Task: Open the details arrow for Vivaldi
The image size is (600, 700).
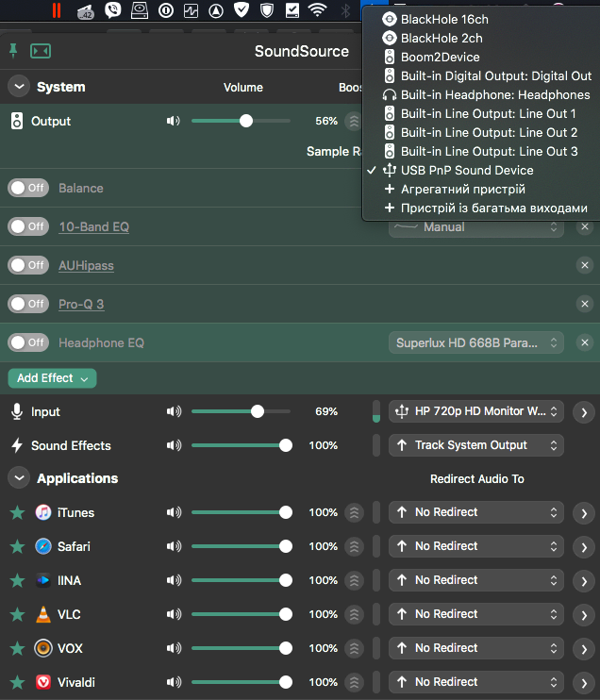Action: [x=584, y=682]
